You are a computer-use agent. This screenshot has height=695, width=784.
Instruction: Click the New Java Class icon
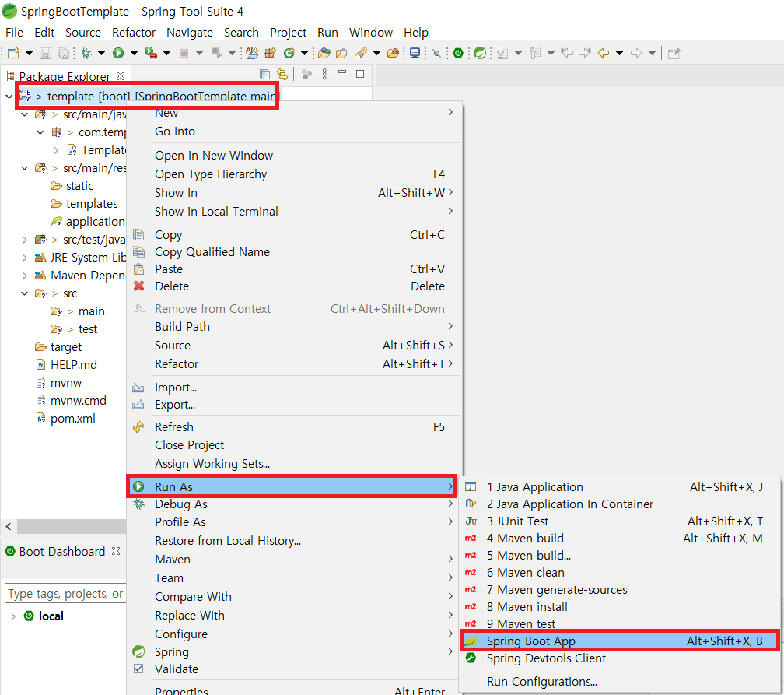pos(289,53)
